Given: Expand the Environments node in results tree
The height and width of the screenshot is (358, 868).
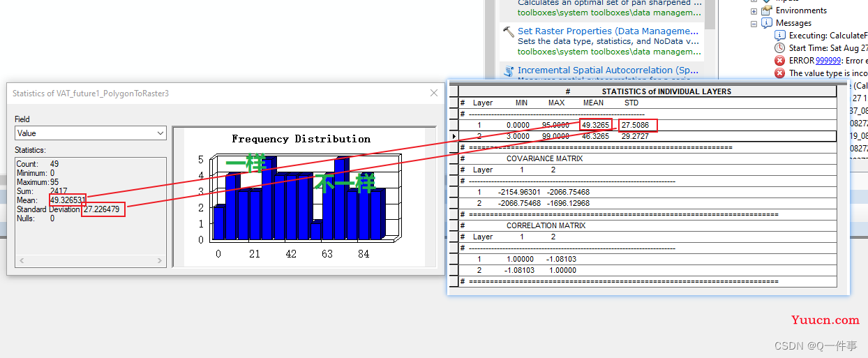Looking at the screenshot, I should [754, 11].
